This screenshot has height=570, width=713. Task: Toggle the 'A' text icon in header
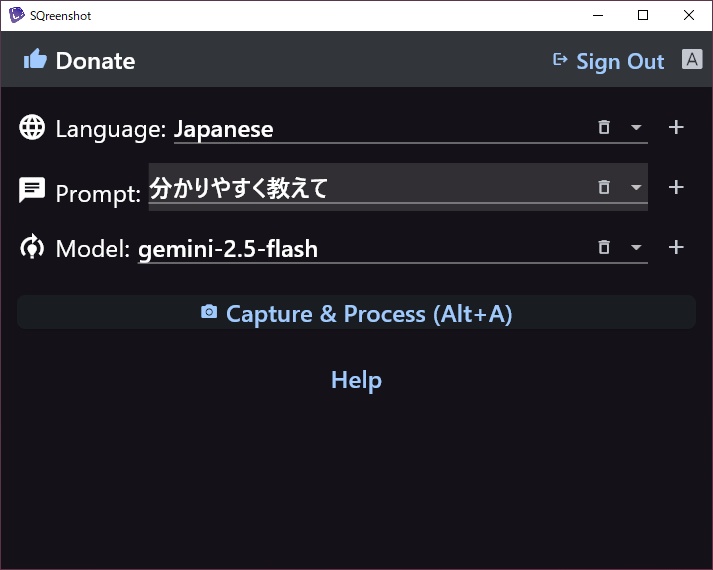(692, 59)
